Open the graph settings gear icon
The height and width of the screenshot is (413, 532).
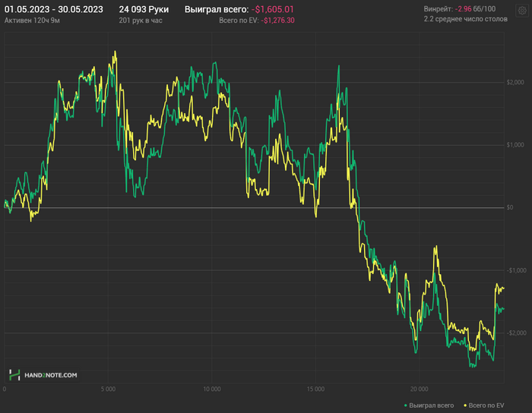tap(522, 11)
